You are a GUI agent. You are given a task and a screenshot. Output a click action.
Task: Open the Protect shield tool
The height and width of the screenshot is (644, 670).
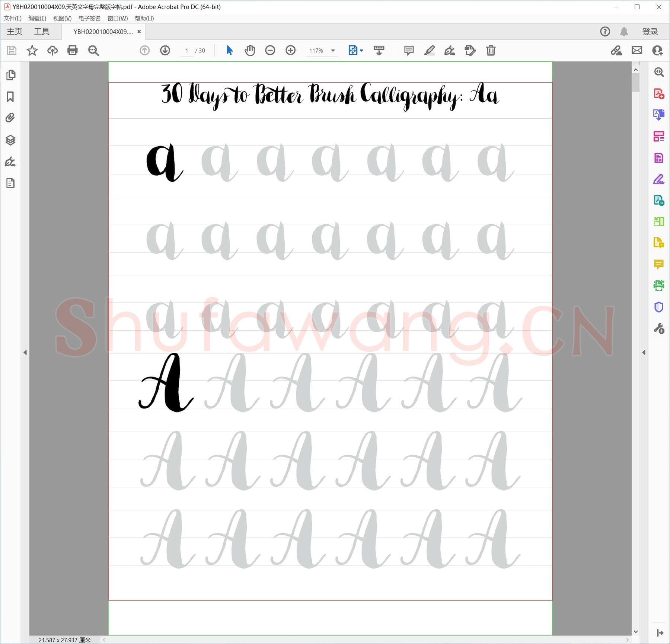point(659,307)
